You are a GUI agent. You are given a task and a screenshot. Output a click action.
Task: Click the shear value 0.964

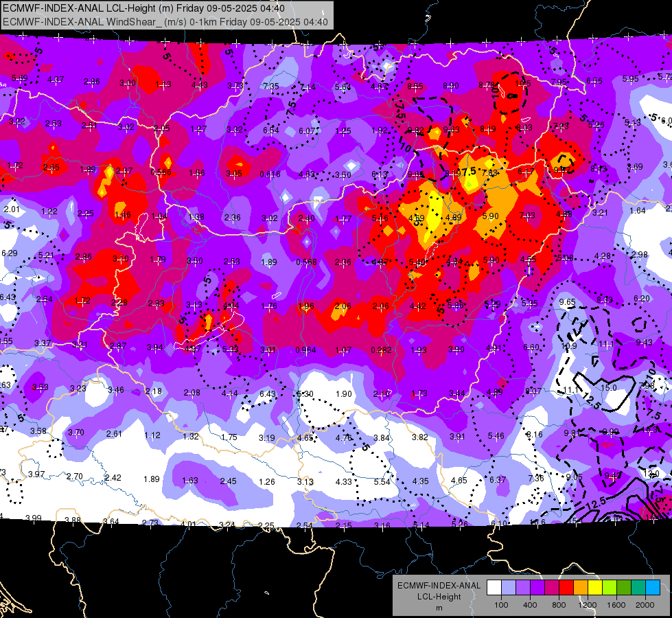pyautogui.click(x=306, y=350)
